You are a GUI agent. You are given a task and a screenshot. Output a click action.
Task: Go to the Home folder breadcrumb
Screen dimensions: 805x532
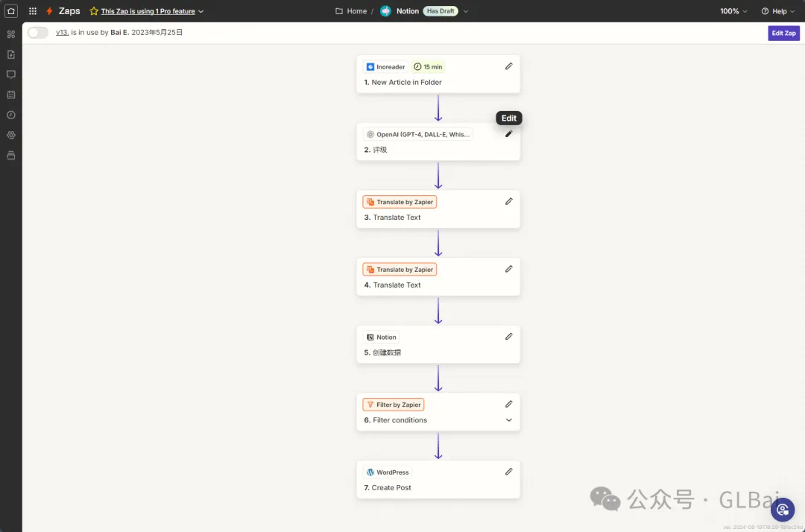tap(351, 10)
